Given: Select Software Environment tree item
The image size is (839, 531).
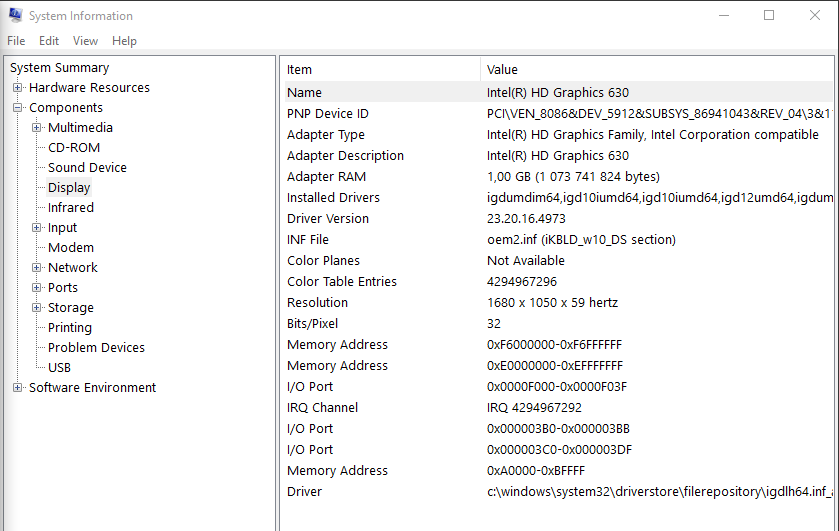Looking at the screenshot, I should click(x=92, y=388).
